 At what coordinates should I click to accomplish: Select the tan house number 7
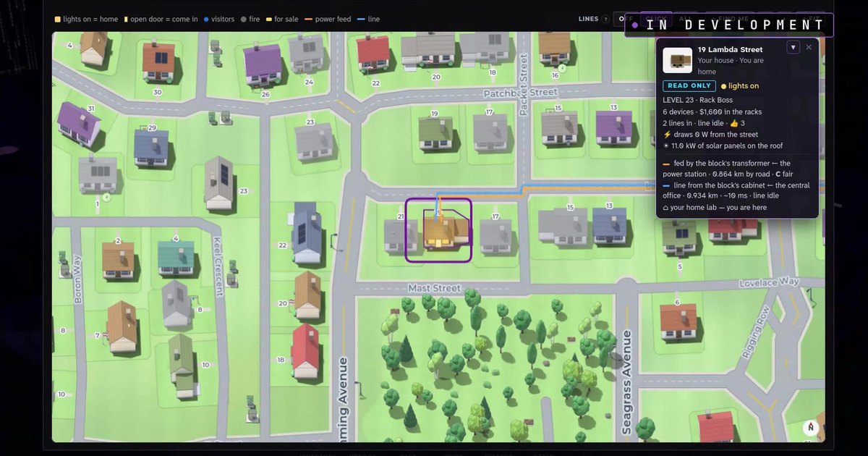pyautogui.click(x=122, y=326)
